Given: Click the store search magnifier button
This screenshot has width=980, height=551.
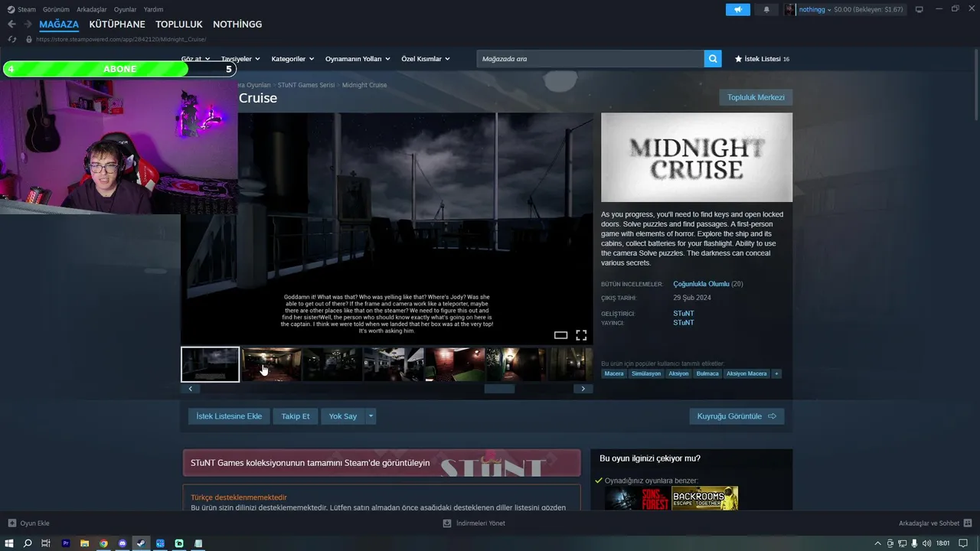Looking at the screenshot, I should [713, 59].
